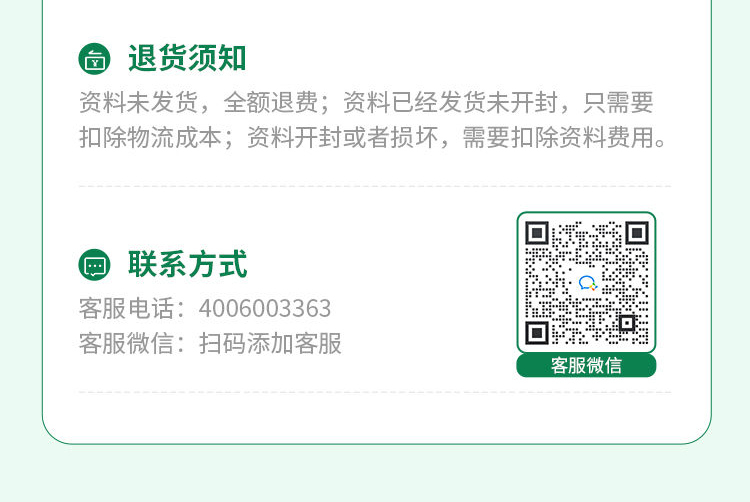750x502 pixels.
Task: Click the dashed divider below 客服微信 section
Action: click(375, 392)
